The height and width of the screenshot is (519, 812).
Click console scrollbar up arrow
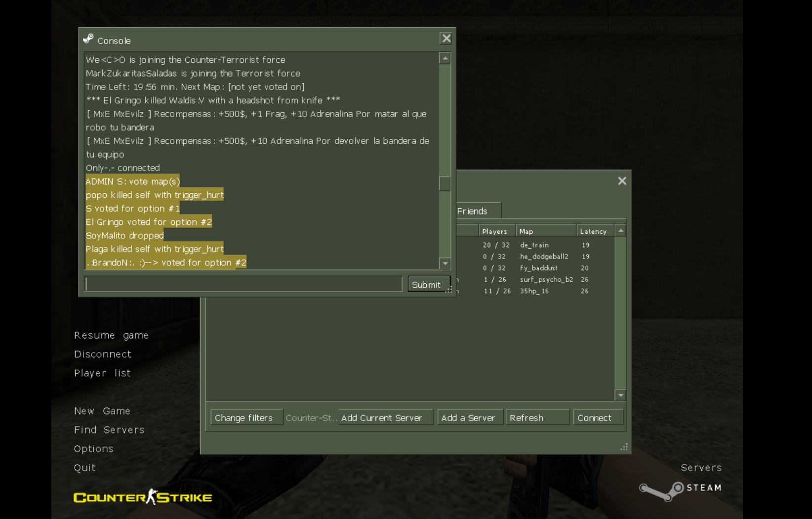point(445,58)
